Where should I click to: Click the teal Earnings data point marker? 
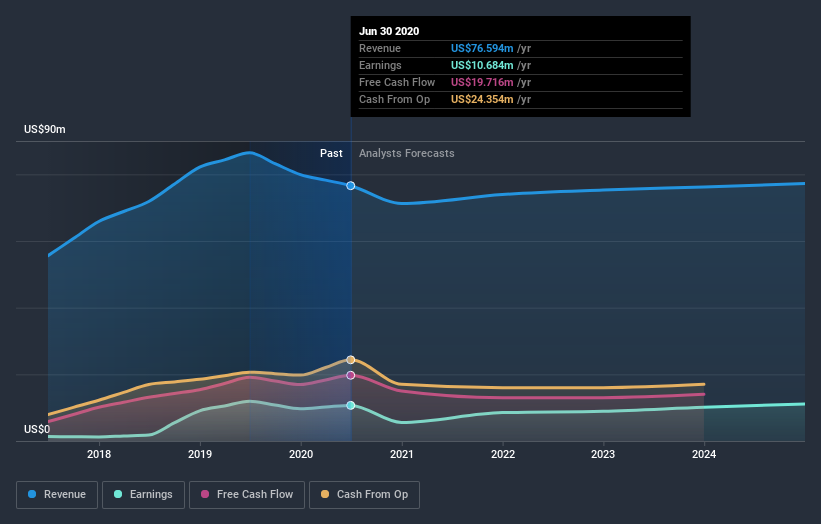click(351, 405)
